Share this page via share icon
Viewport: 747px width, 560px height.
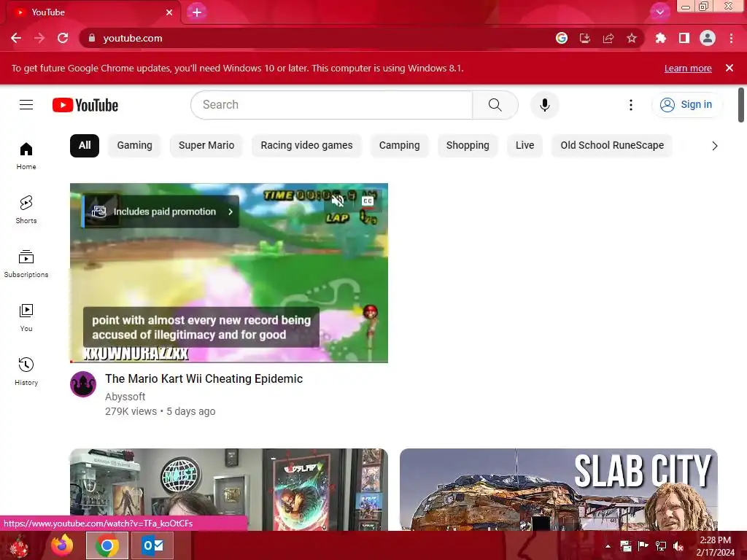pyautogui.click(x=608, y=38)
